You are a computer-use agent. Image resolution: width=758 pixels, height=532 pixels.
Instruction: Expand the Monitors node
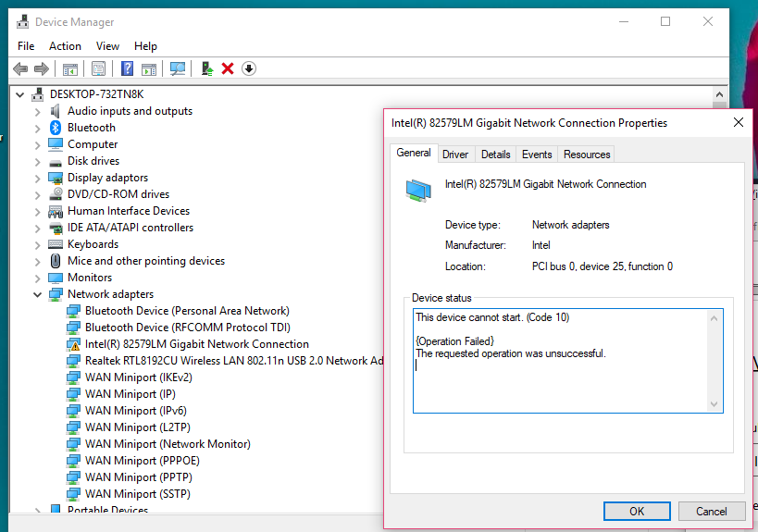38,278
